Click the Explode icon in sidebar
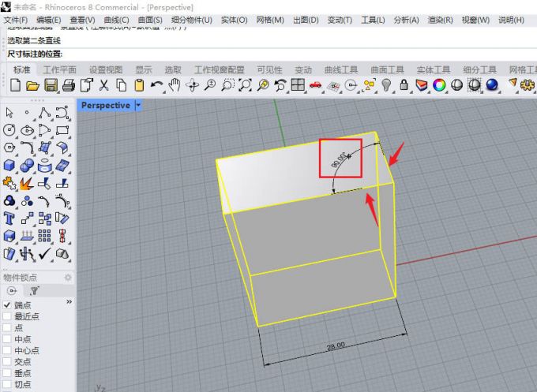The image size is (537, 392). click(27, 183)
